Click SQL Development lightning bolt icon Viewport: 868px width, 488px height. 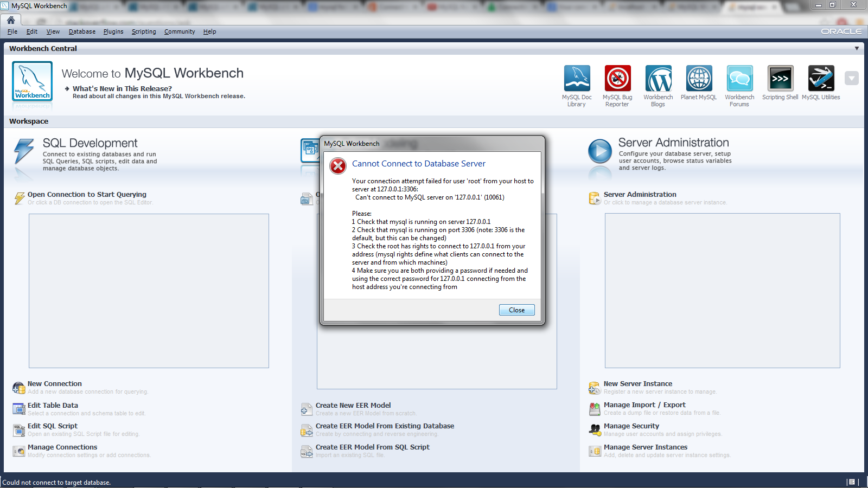[x=23, y=151]
